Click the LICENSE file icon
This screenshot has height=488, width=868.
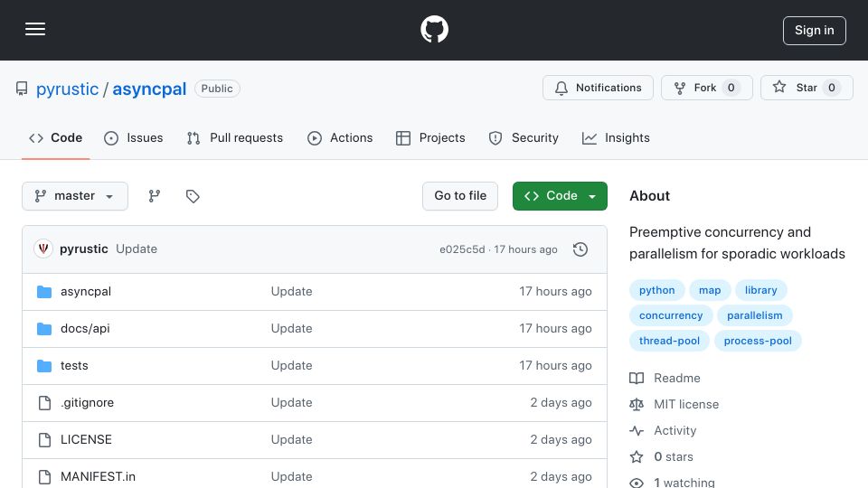click(x=44, y=440)
